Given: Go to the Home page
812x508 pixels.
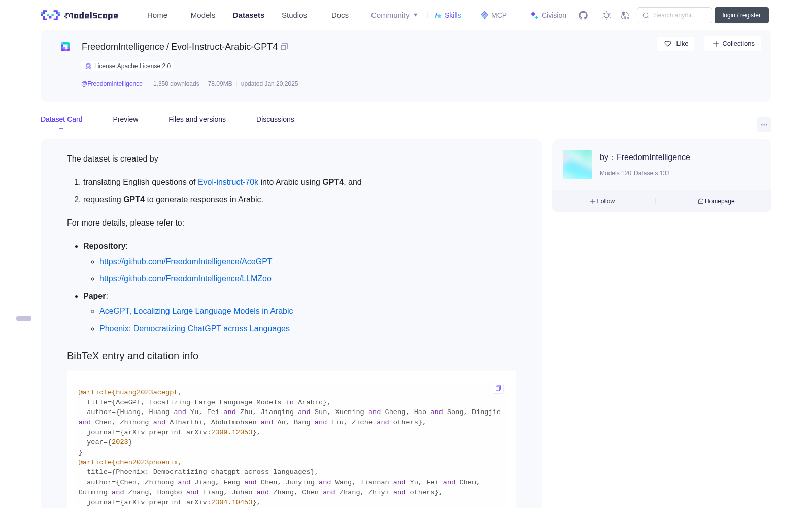Looking at the screenshot, I should coord(157,15).
